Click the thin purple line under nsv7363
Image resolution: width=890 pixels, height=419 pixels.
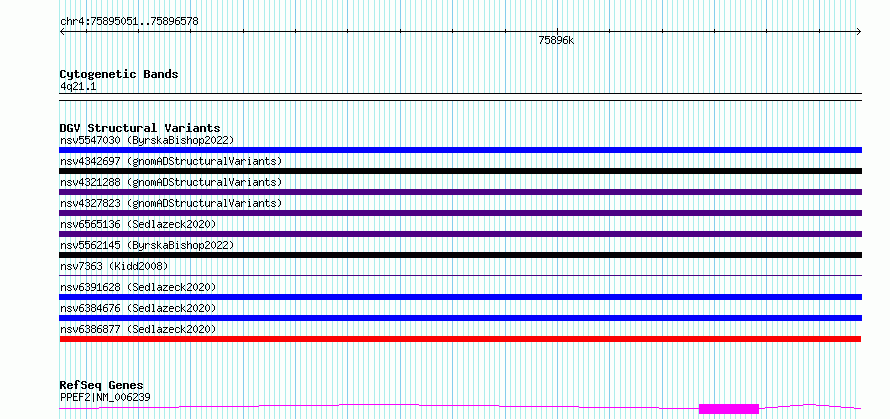point(460,276)
